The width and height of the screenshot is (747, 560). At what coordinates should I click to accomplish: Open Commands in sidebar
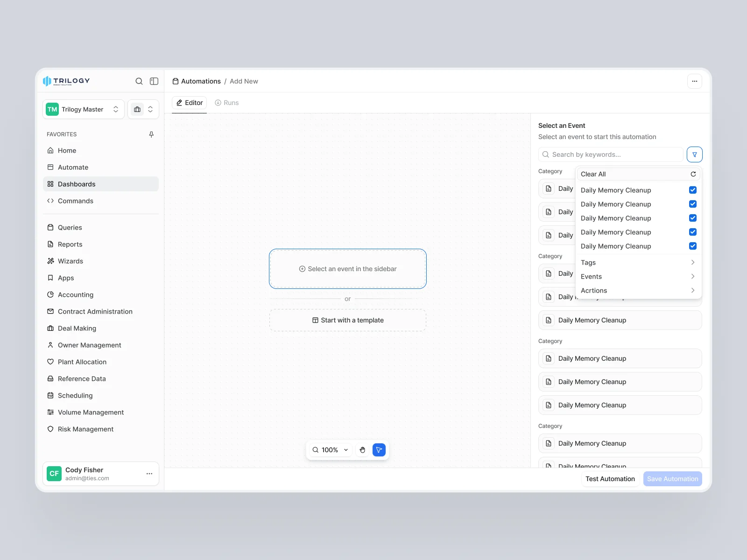tap(101, 201)
